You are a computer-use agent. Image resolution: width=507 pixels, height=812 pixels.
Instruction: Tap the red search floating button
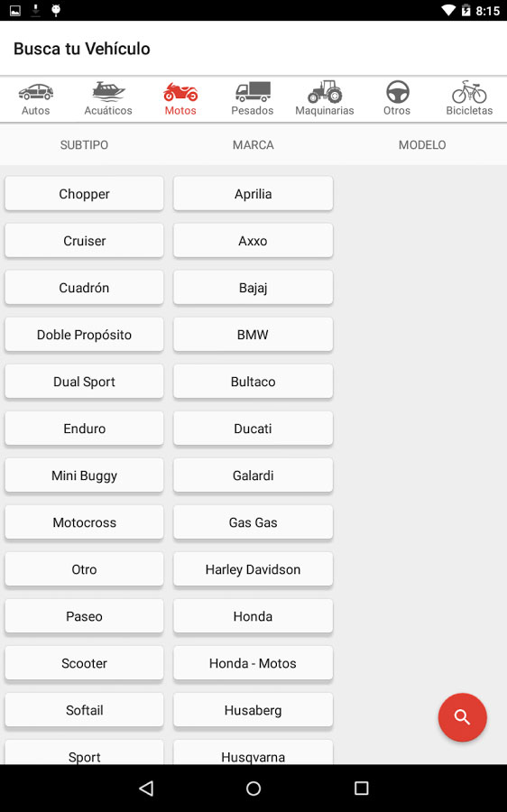click(463, 717)
